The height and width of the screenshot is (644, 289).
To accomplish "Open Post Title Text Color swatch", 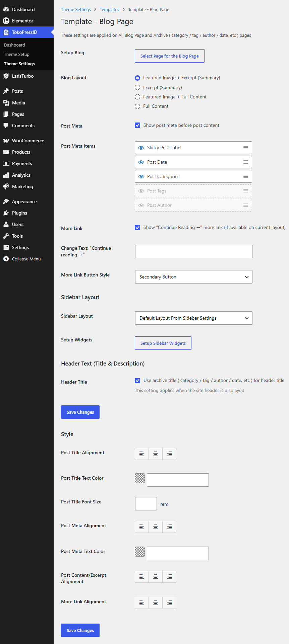I will pos(140,478).
